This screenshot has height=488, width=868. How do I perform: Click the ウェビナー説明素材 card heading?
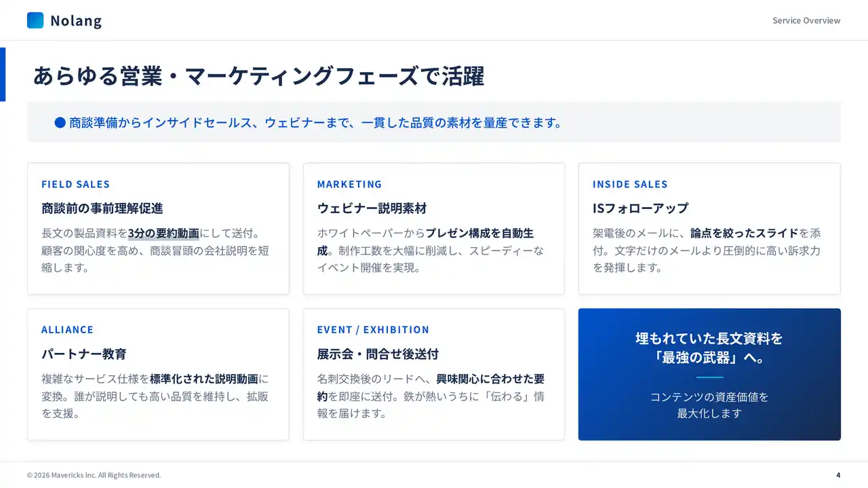(372, 208)
